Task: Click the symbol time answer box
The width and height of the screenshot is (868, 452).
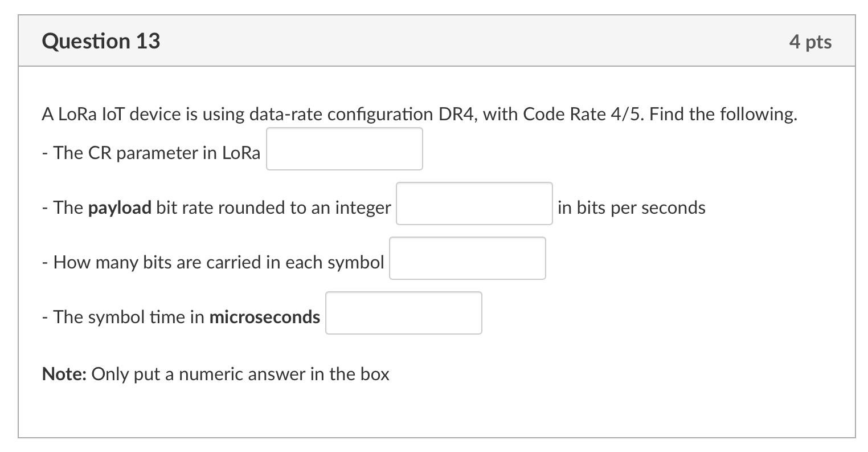Action: pos(403,312)
